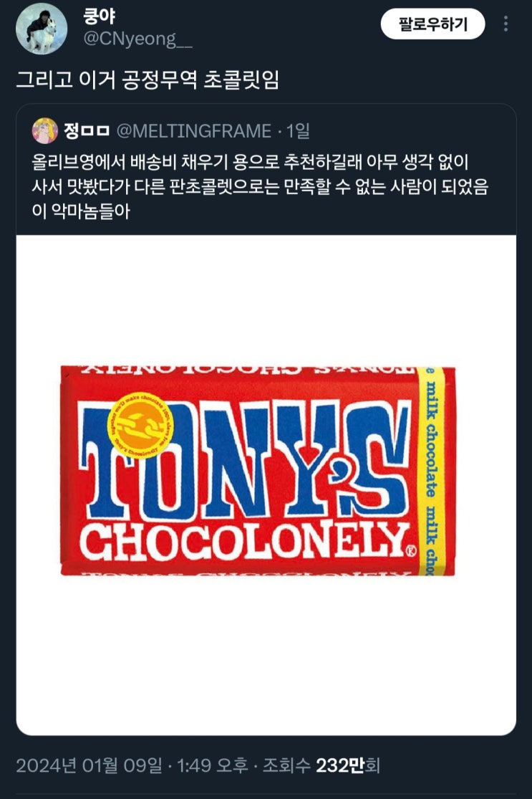The width and height of the screenshot is (532, 799).
Task: Visit the @CNyeong__ handle
Action: point(138,39)
